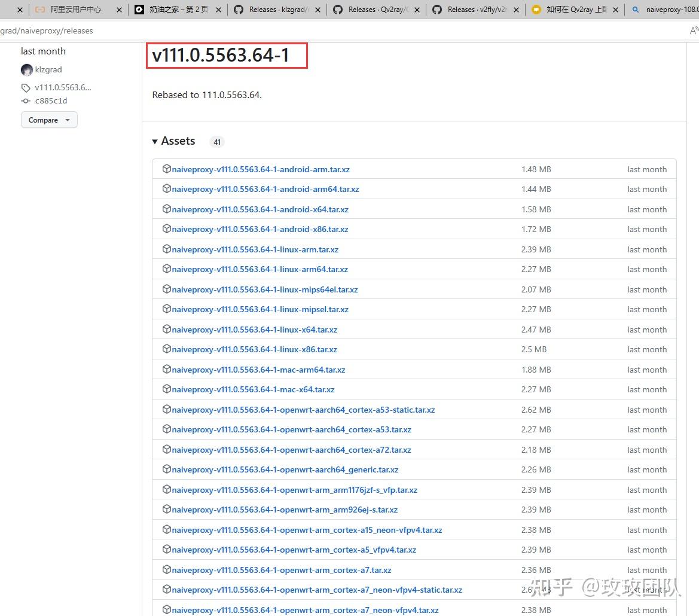Open commit c885c1d link
Screen dimensions: 699x616
coord(51,100)
